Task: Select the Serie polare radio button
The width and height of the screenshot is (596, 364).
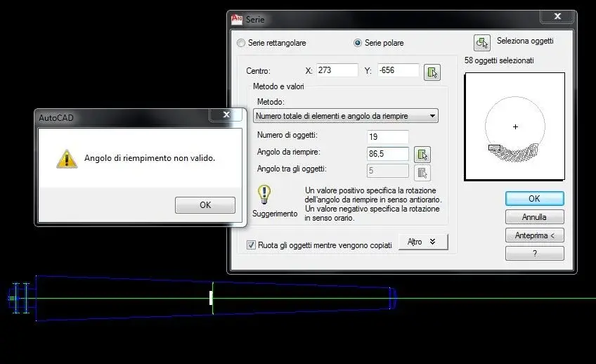Action: coord(357,43)
